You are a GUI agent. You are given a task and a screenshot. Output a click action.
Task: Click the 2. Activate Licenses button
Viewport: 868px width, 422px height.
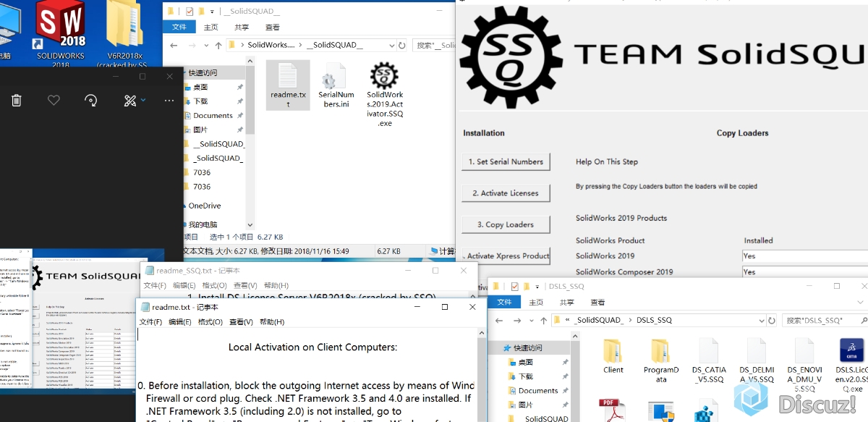coord(506,193)
